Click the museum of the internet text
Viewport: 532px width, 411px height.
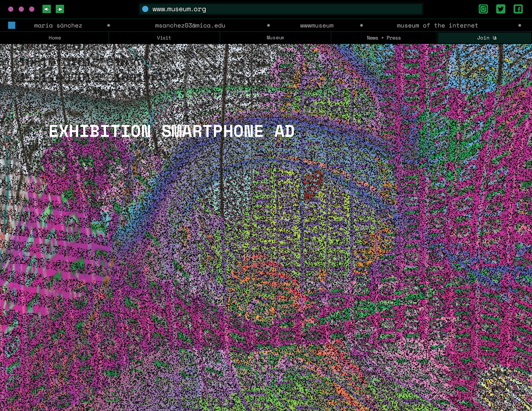(x=437, y=25)
